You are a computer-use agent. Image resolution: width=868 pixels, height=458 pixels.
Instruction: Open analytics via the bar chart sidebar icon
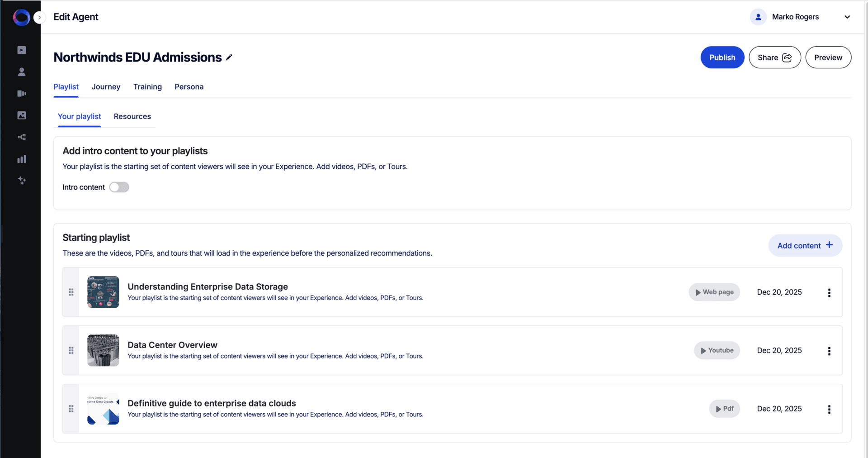pos(21,159)
